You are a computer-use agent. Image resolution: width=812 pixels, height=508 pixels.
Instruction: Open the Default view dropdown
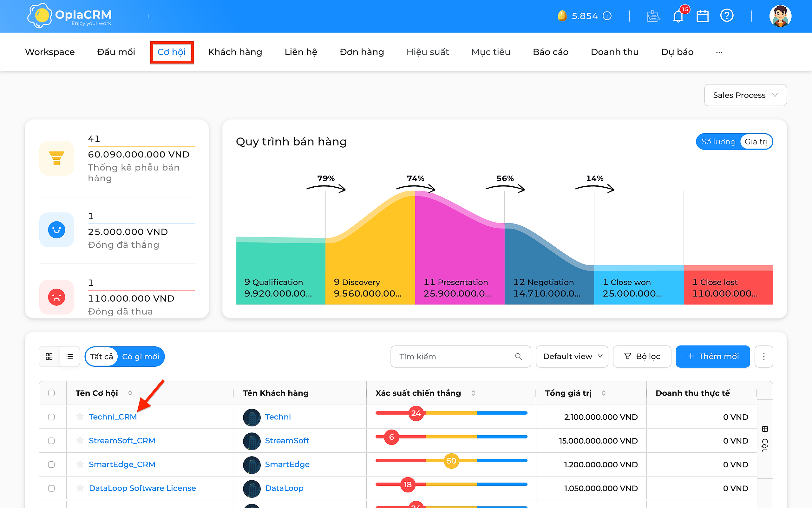[572, 357]
